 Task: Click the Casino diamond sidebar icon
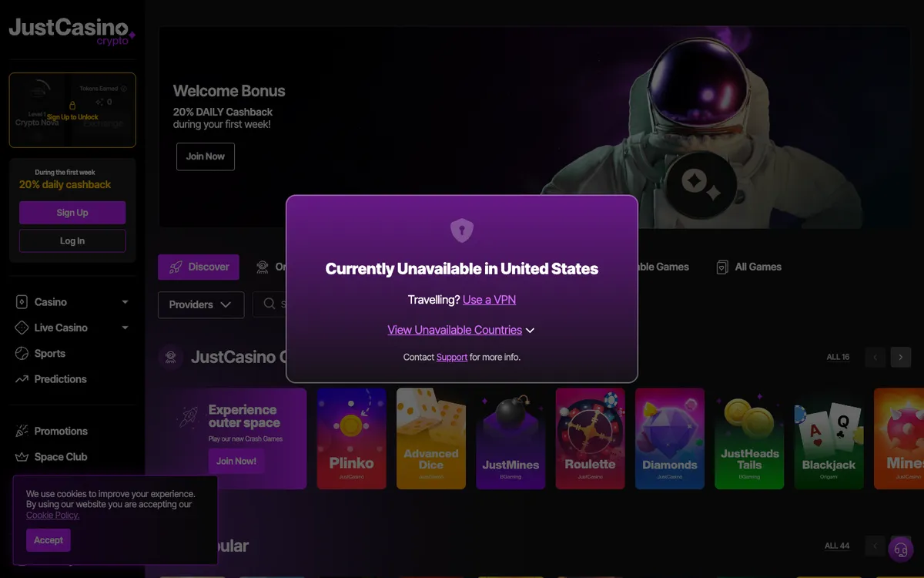(22, 302)
